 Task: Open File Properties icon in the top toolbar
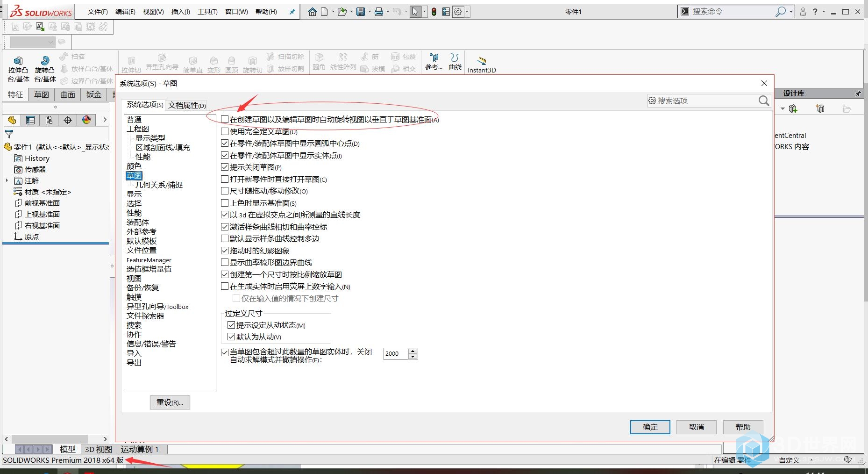pos(446,12)
